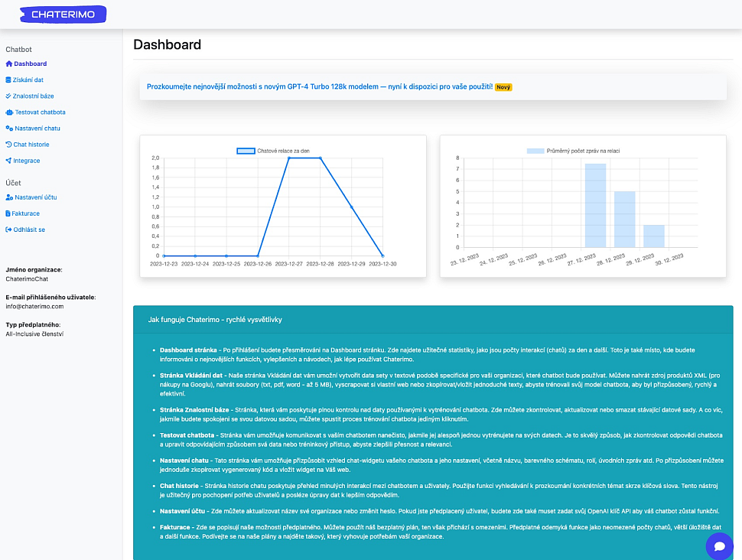The height and width of the screenshot is (560, 742).
Task: Click the invoice icon beside Fakturace
Action: click(8, 213)
